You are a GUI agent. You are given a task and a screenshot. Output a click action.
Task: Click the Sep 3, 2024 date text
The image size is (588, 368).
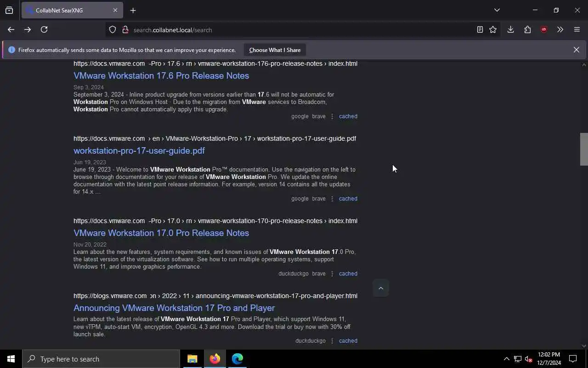89,87
